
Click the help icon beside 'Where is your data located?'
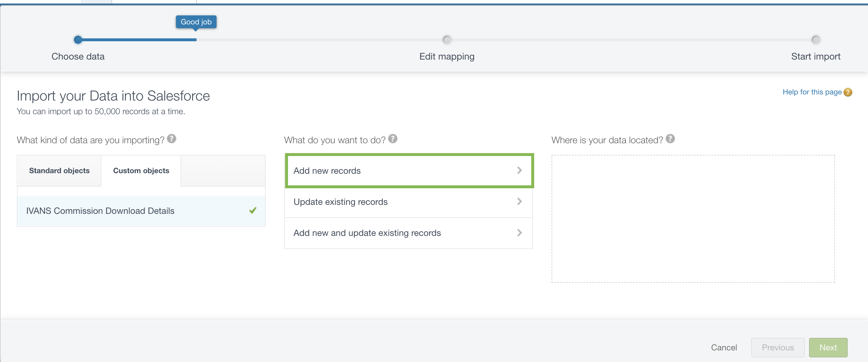coord(670,139)
